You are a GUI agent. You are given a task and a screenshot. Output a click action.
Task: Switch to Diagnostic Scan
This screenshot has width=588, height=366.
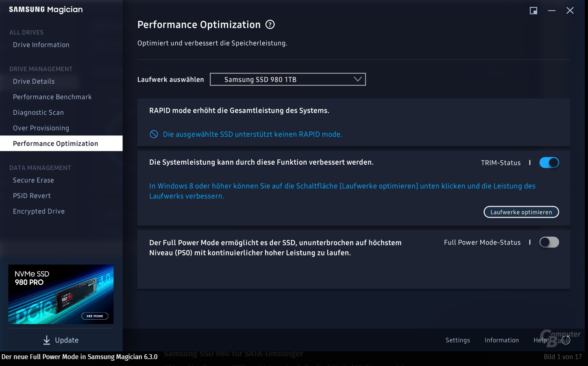tap(38, 112)
